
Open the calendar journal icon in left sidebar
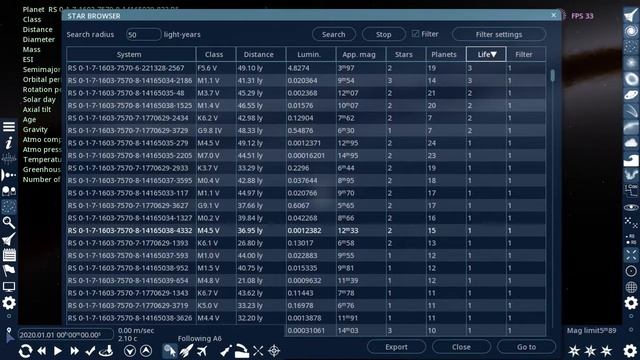click(9, 255)
